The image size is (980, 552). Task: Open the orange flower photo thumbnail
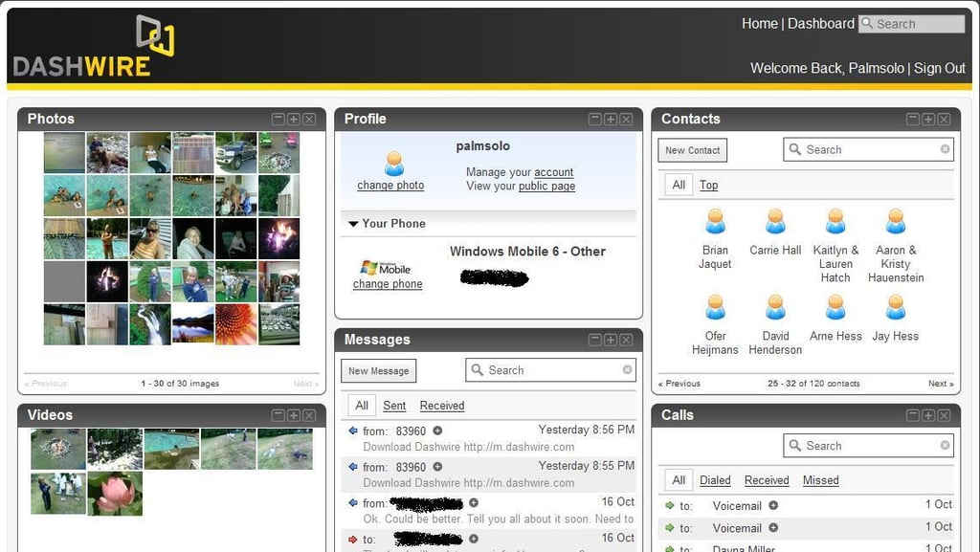235,324
